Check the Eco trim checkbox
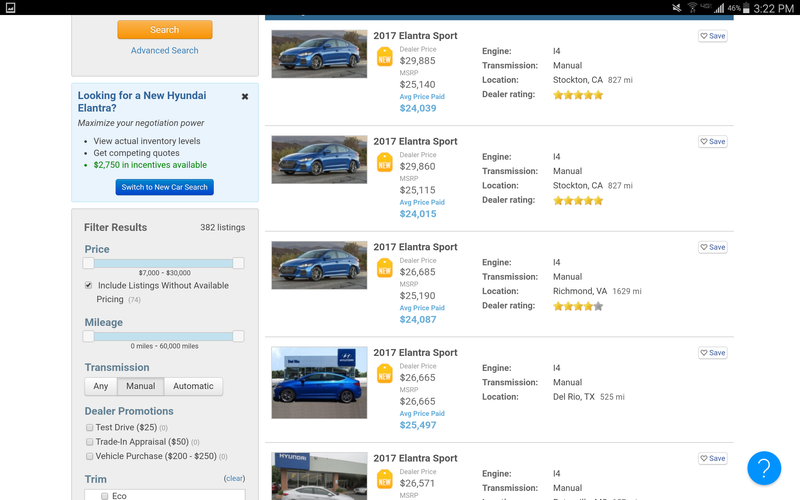This screenshot has height=500, width=800. 105,496
